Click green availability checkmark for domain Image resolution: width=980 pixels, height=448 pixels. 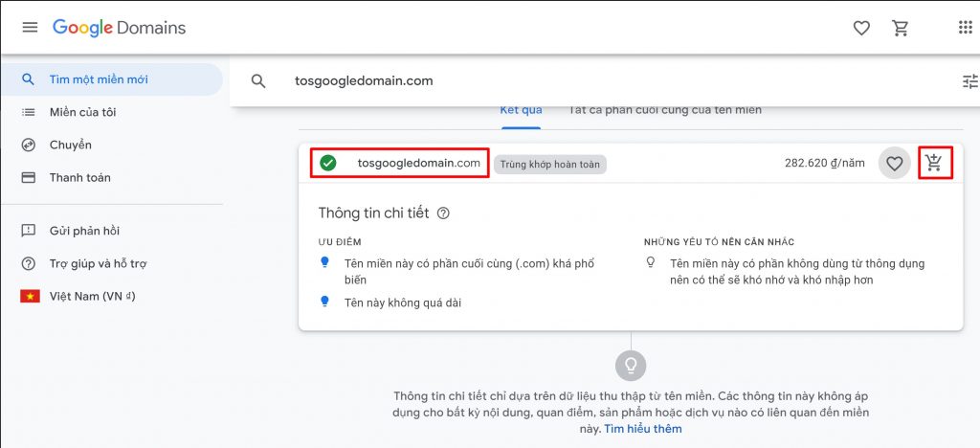point(328,164)
